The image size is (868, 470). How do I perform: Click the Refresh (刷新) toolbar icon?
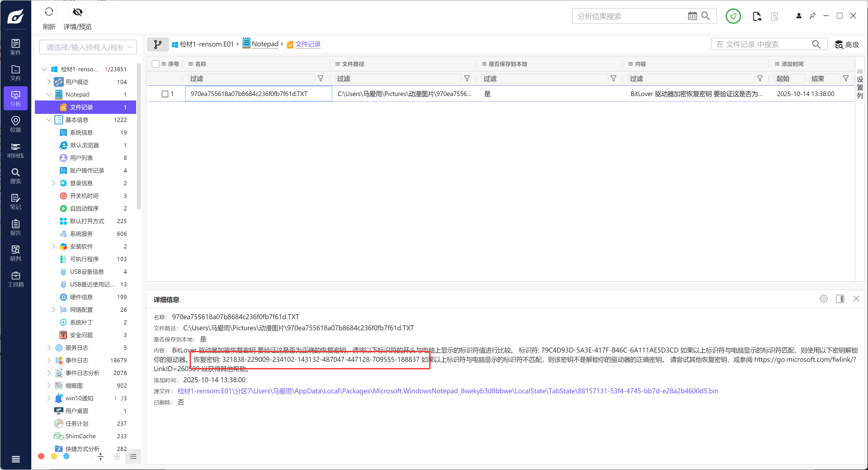pyautogui.click(x=49, y=12)
